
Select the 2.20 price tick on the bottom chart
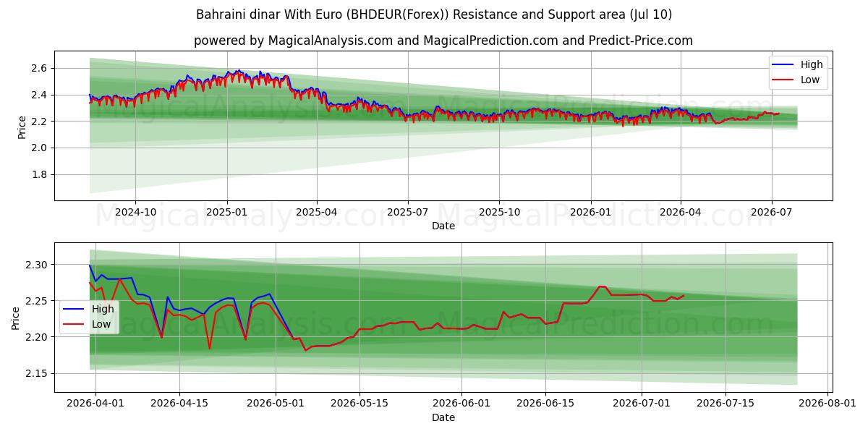click(38, 337)
